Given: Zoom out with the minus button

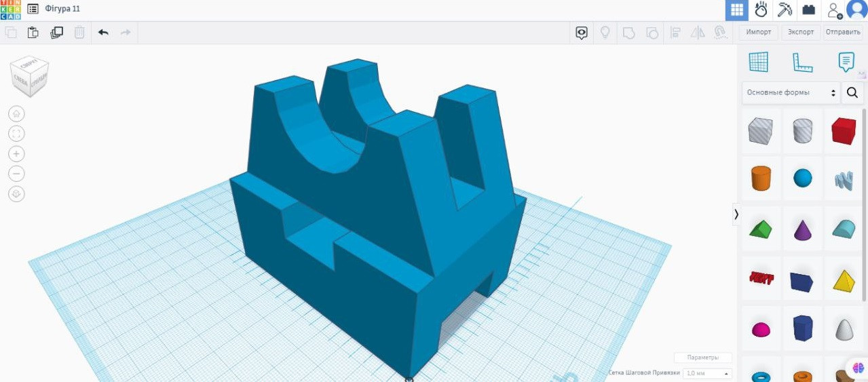Looking at the screenshot, I should point(17,174).
